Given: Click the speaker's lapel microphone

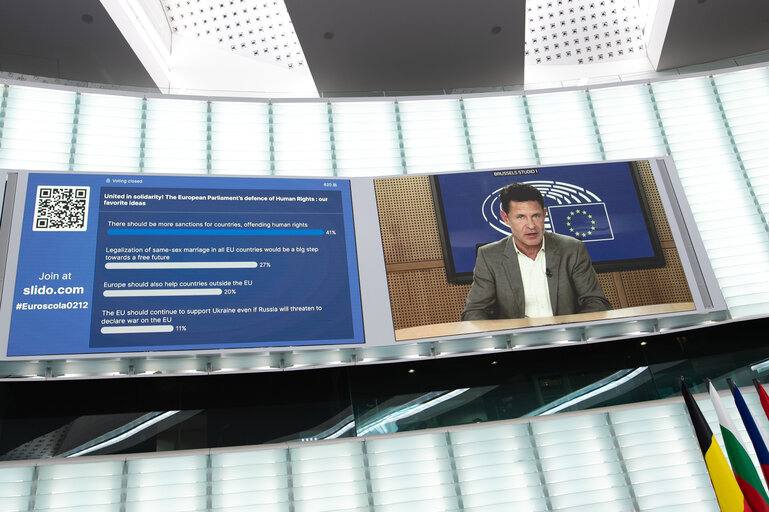Looking at the screenshot, I should point(548,271).
